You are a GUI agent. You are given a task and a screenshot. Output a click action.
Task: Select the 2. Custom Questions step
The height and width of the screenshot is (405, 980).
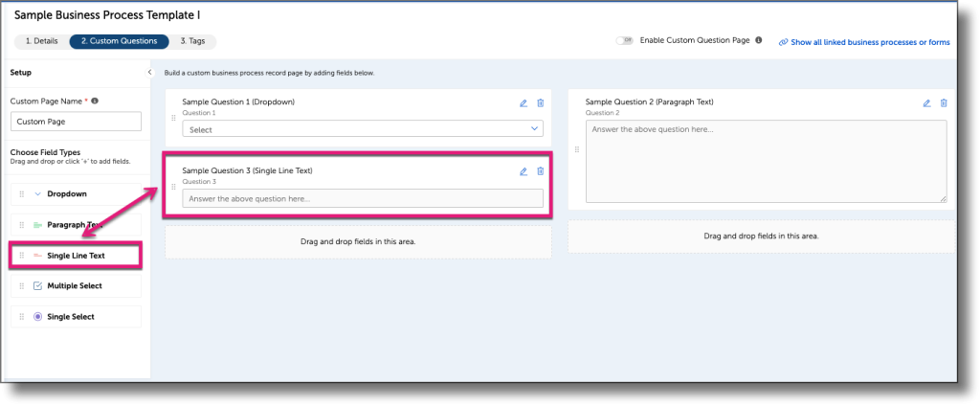119,41
